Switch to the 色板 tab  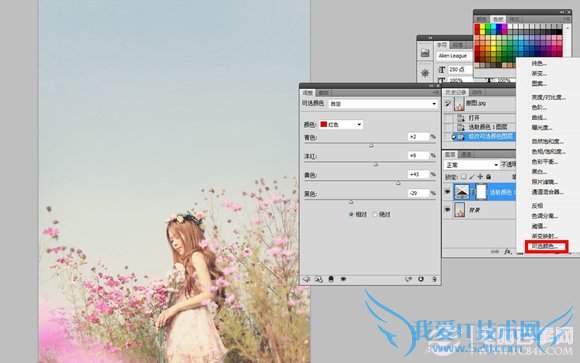tap(498, 19)
